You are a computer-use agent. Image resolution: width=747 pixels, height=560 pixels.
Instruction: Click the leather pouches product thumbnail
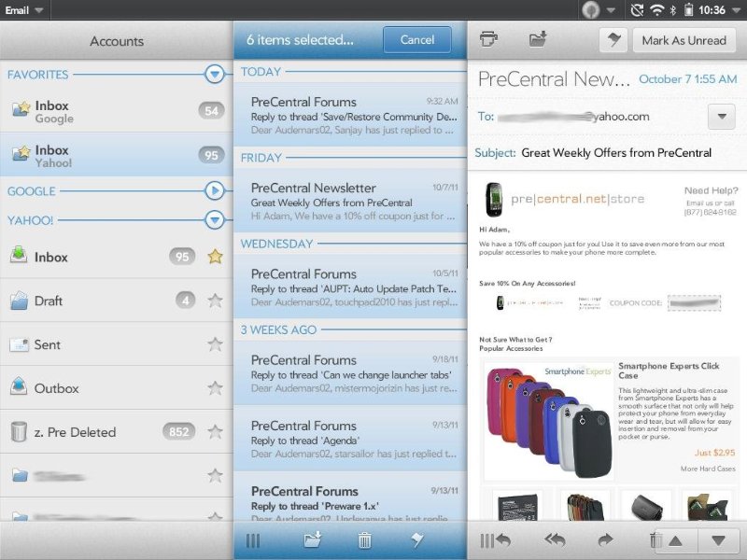[586, 506]
